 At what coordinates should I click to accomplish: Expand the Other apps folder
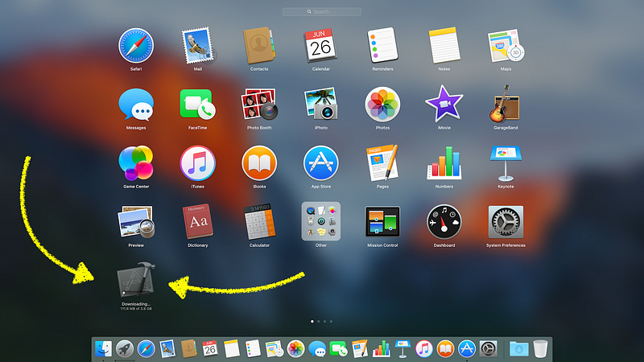pos(320,221)
